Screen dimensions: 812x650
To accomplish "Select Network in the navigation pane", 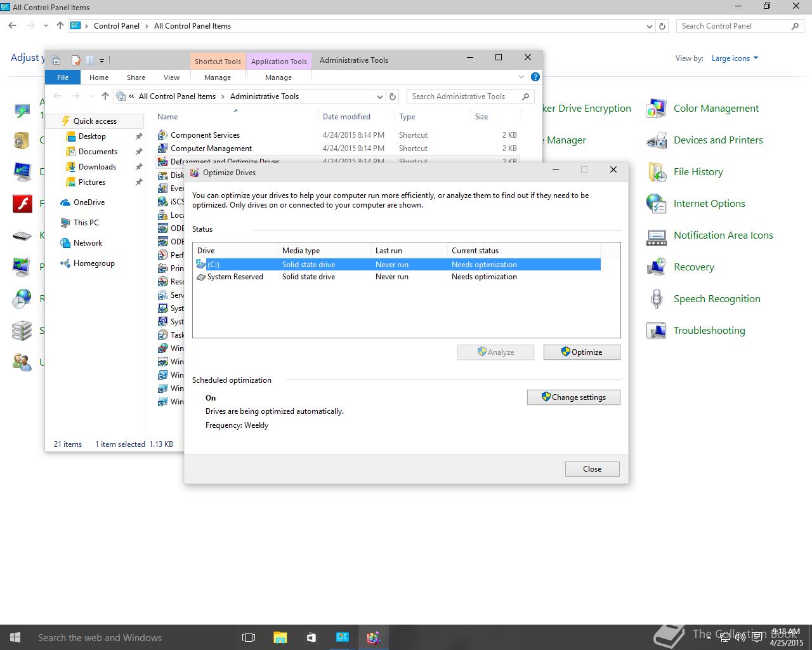I will [88, 243].
